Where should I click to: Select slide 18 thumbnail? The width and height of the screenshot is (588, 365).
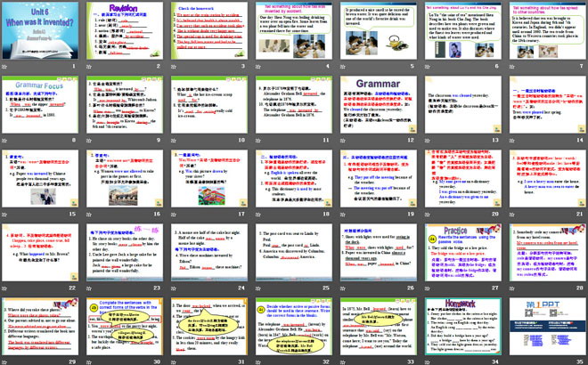tap(294, 178)
